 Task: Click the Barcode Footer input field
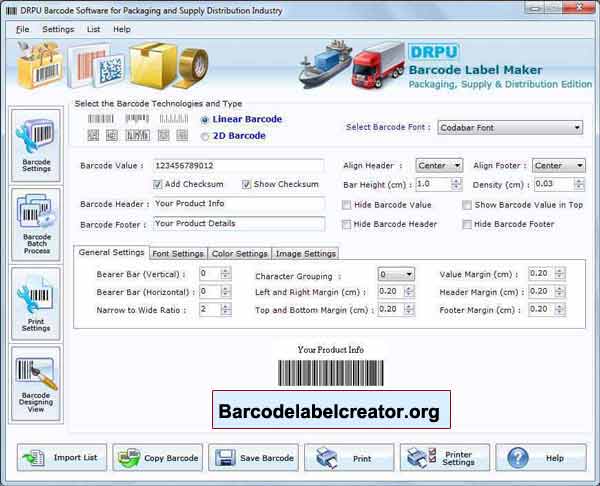(239, 224)
